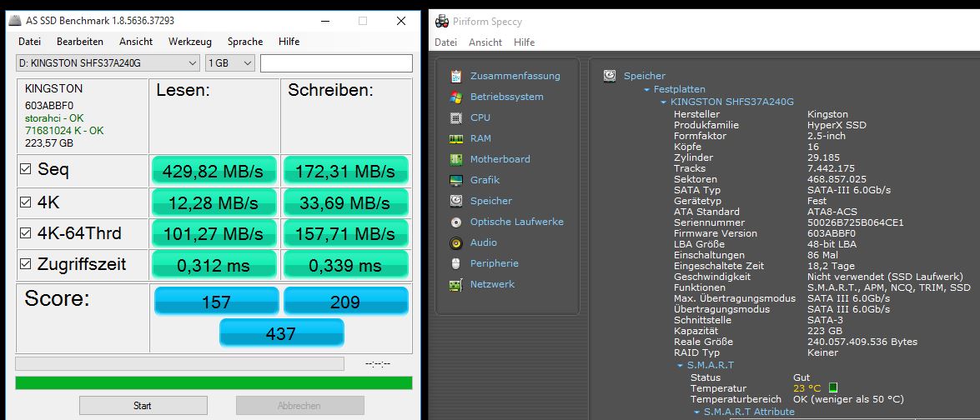This screenshot has height=420, width=980.
Task: Click the Produktfamilie value HyperX SSD
Action: [x=837, y=125]
